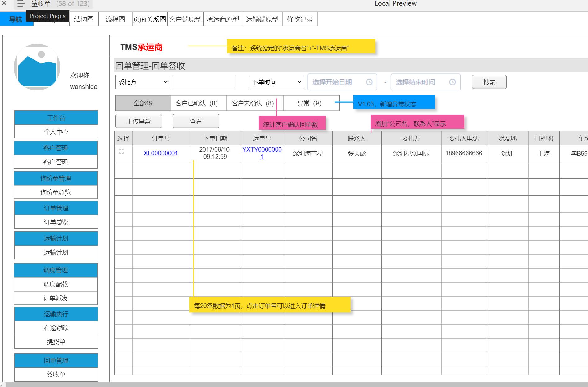The width and height of the screenshot is (588, 387).
Task: Click the 委托人电话 column header
Action: [464, 138]
